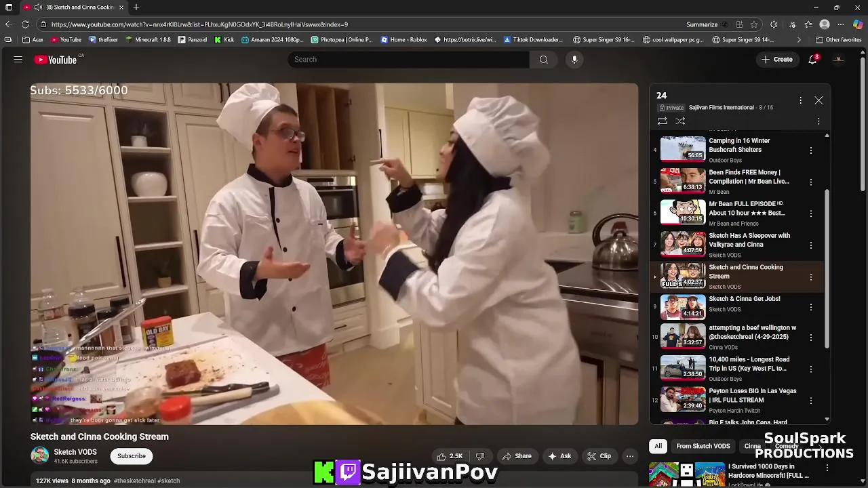Open options for Peyton Loses BIG video
The height and width of the screenshot is (488, 868).
(810, 401)
